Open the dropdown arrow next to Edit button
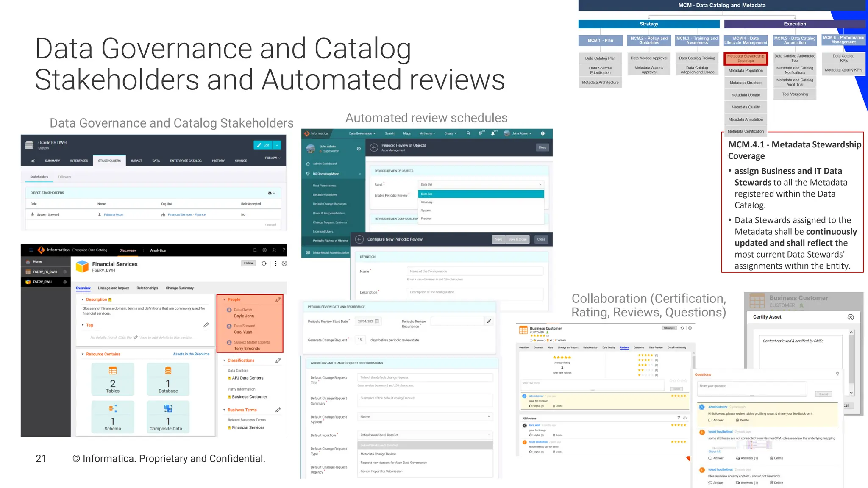 tap(277, 145)
